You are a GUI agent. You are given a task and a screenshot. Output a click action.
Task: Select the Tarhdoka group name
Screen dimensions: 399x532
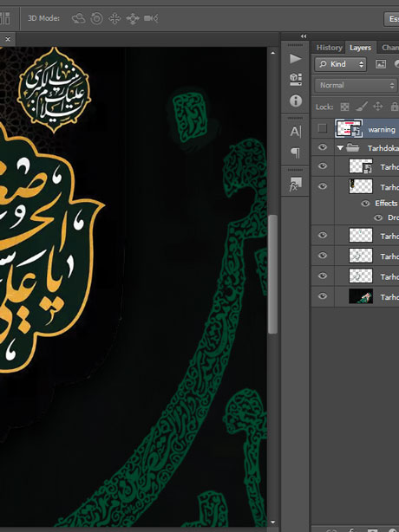(x=383, y=148)
